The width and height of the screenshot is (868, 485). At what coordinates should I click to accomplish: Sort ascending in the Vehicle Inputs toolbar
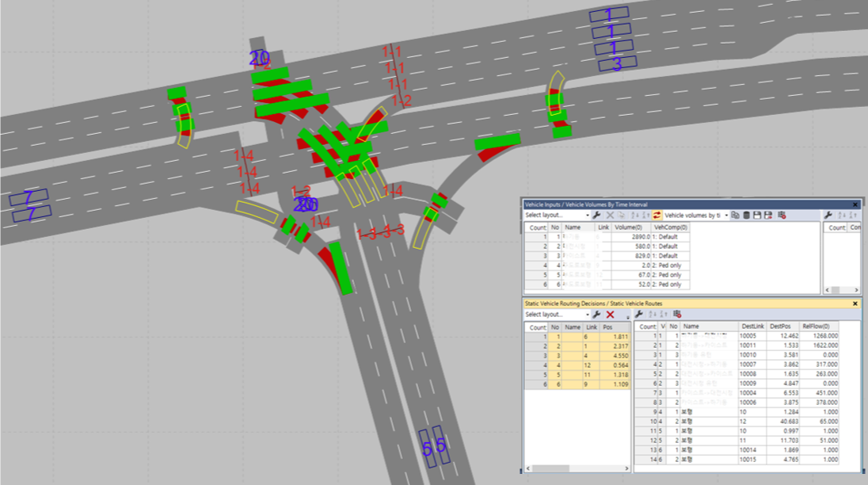[635, 215]
